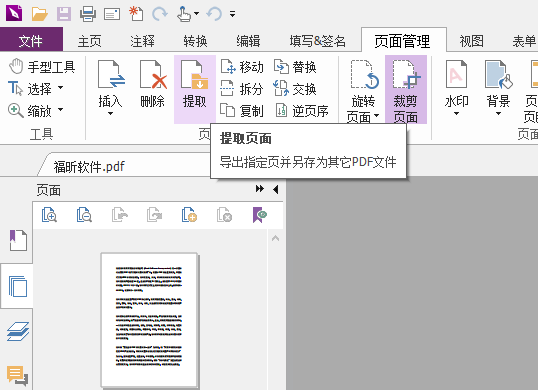Expand the quick access toolbar customize arrow
Screen dimensions: 538x390
[232, 14]
